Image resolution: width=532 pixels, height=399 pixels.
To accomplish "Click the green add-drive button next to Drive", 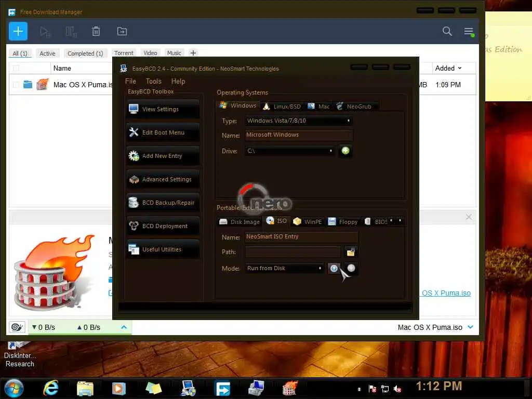I will click(345, 151).
